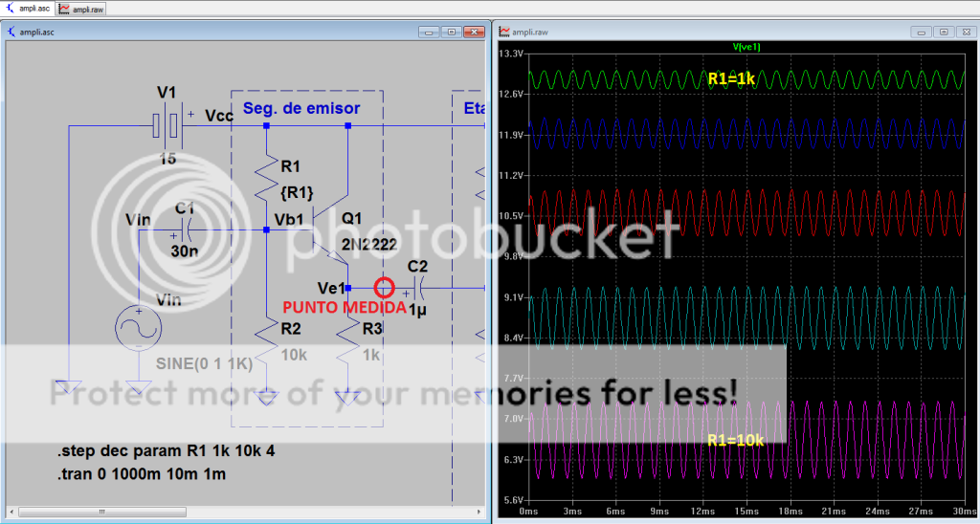Click the 15ms time axis label
The height and width of the screenshot is (524, 980).
746,511
